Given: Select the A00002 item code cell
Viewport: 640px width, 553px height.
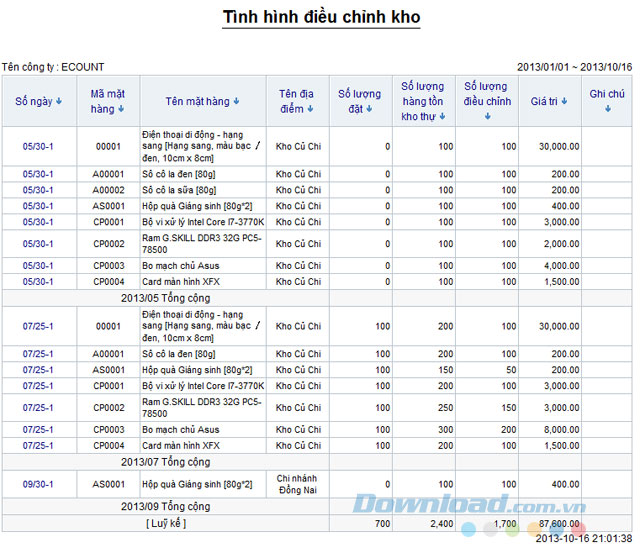Looking at the screenshot, I should 109,190.
